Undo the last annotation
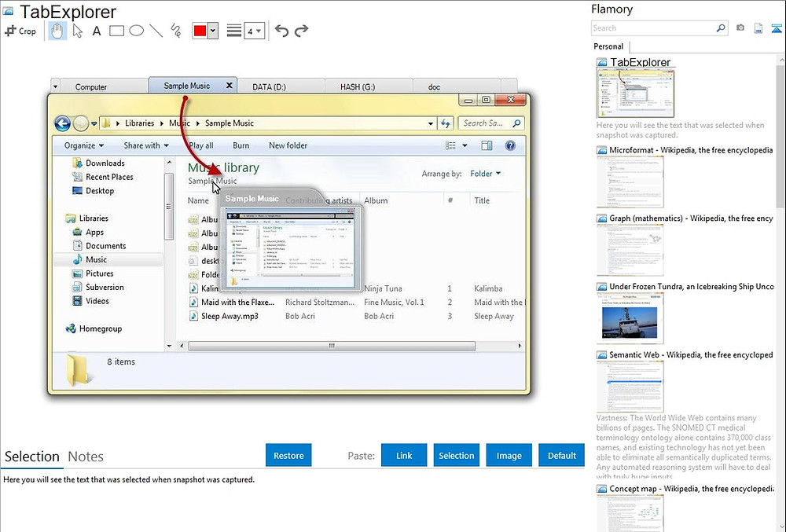This screenshot has height=532, width=786. click(x=281, y=31)
